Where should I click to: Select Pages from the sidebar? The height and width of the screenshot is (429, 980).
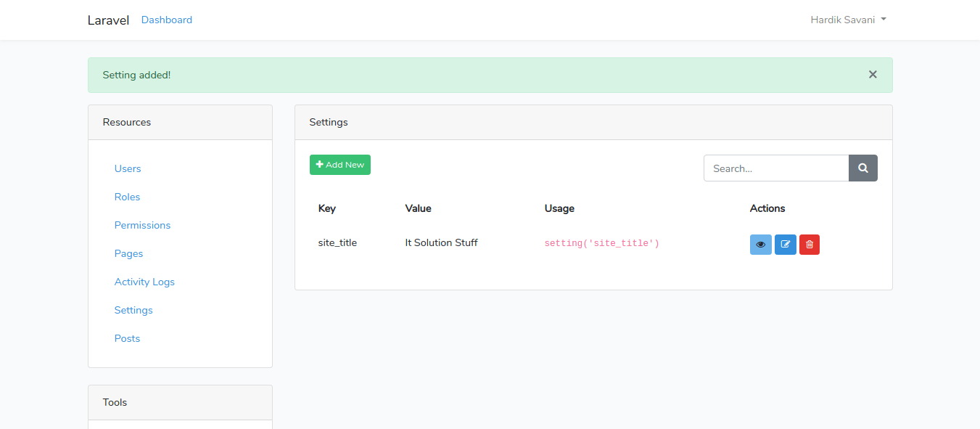click(x=128, y=253)
